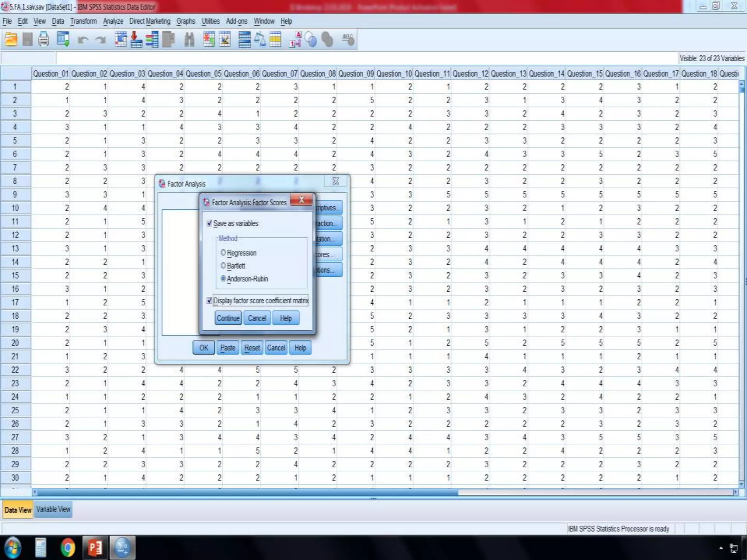Click the Print icon in toolbar
The height and width of the screenshot is (560, 747).
[x=44, y=39]
